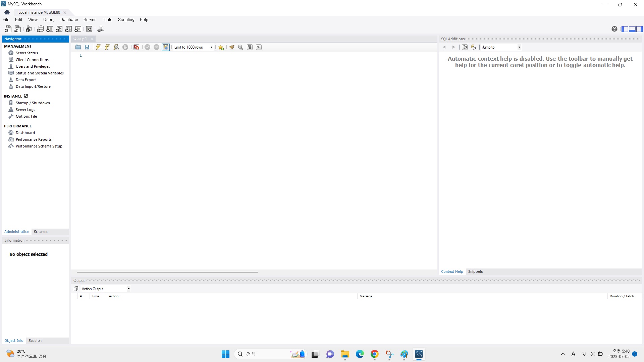The height and width of the screenshot is (362, 644).
Task: Open Data Export
Action: 26,80
